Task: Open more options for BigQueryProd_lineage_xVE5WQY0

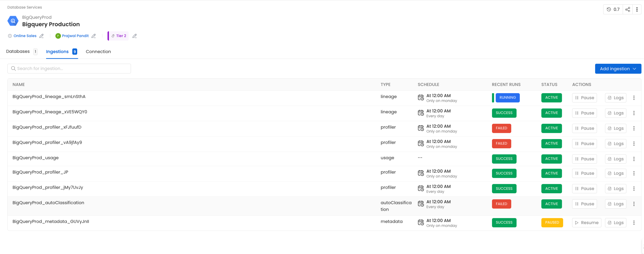Action: [x=634, y=113]
